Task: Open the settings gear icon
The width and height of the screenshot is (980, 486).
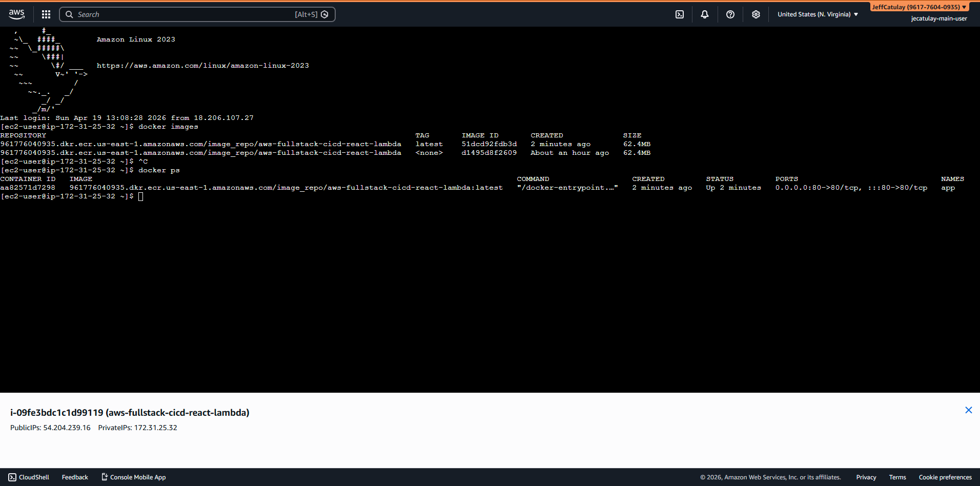Action: [756, 14]
